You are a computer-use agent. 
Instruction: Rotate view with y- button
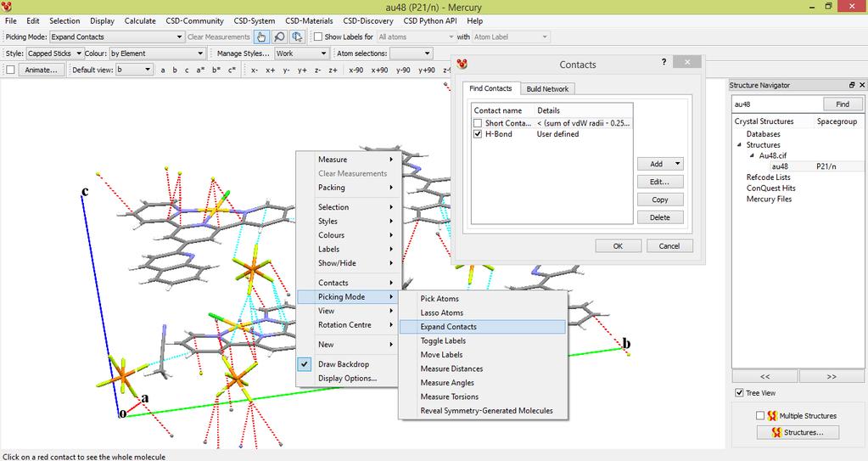coord(286,70)
